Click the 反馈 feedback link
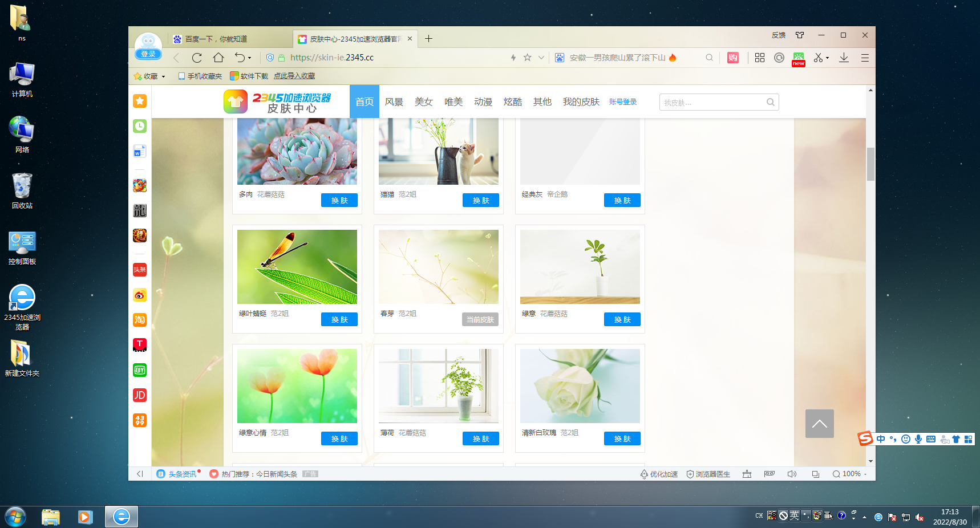The height and width of the screenshot is (528, 980). click(x=779, y=35)
